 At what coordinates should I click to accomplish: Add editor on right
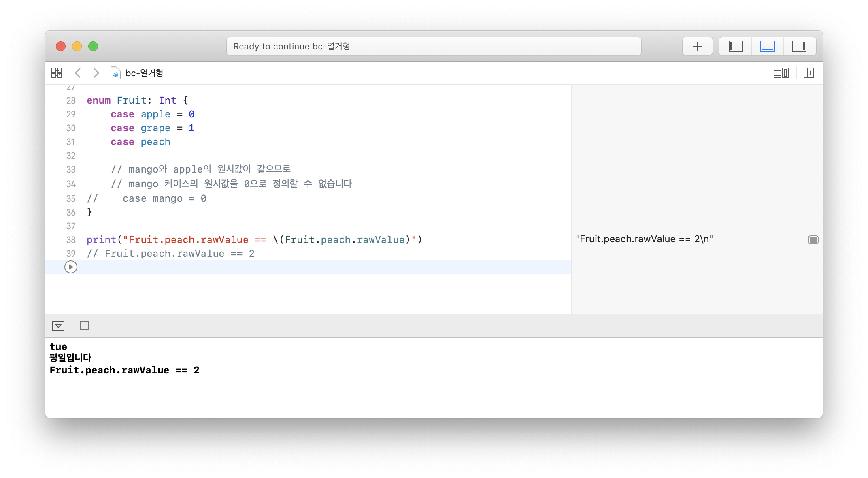[x=808, y=73]
